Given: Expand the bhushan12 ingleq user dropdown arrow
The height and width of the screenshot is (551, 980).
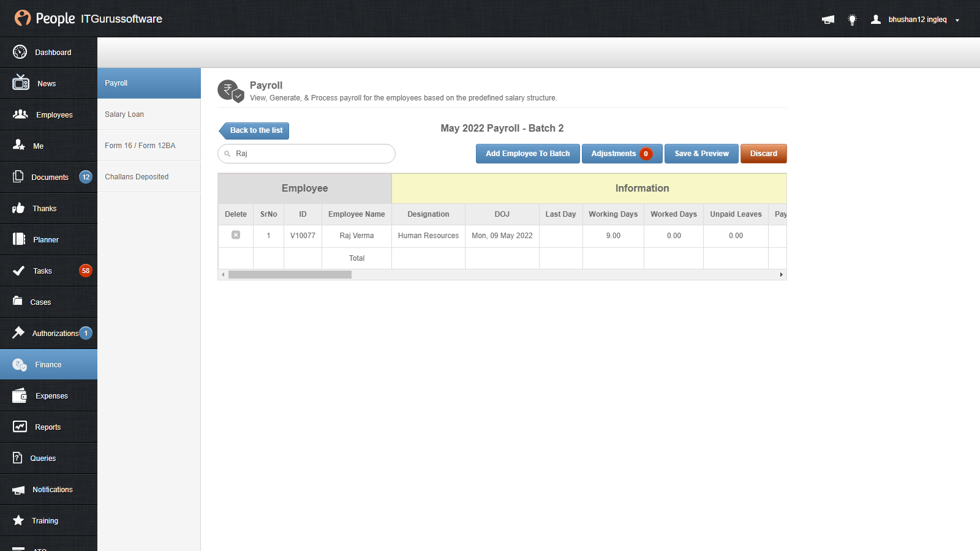Looking at the screenshot, I should coord(957,20).
